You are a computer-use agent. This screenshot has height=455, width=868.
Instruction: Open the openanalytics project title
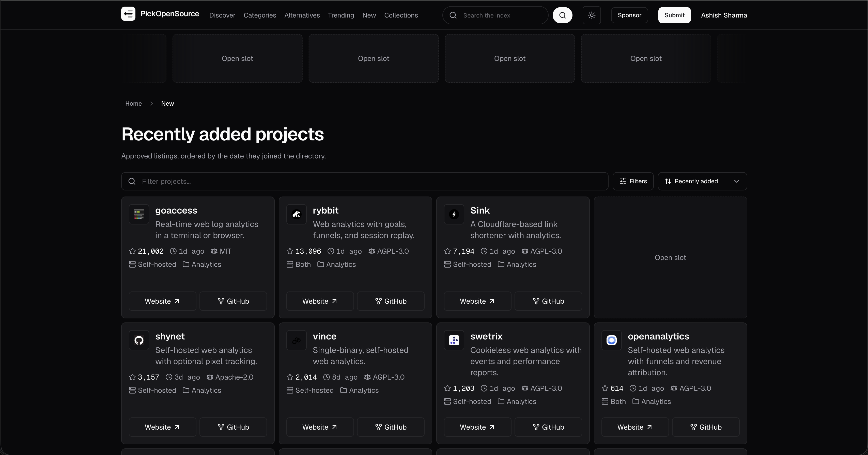[x=658, y=336]
